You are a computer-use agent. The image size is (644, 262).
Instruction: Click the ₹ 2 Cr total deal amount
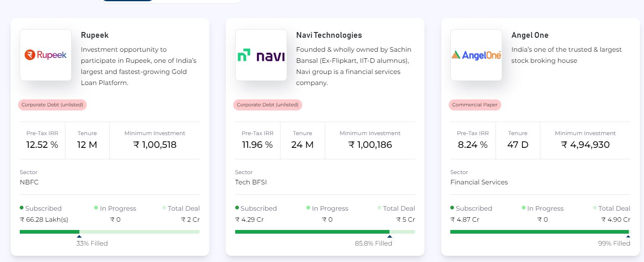coord(190,220)
